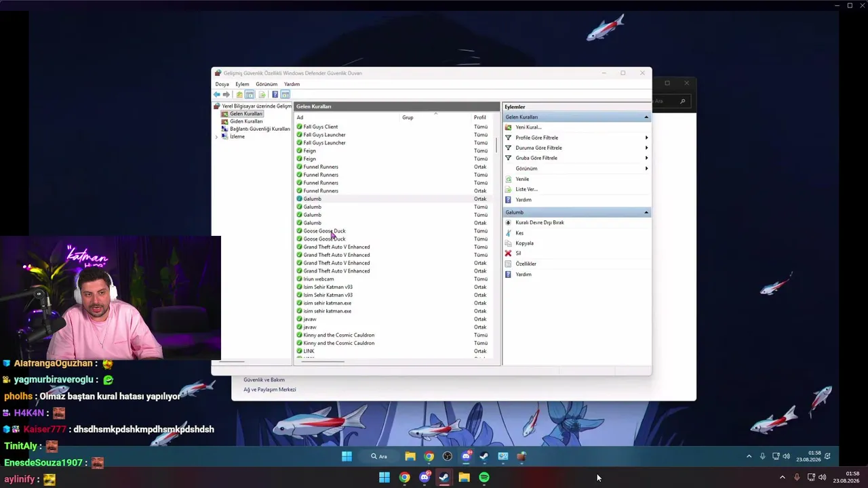Toggle the action pane show/hide toolbar button
This screenshot has width=868, height=488.
[x=285, y=94]
